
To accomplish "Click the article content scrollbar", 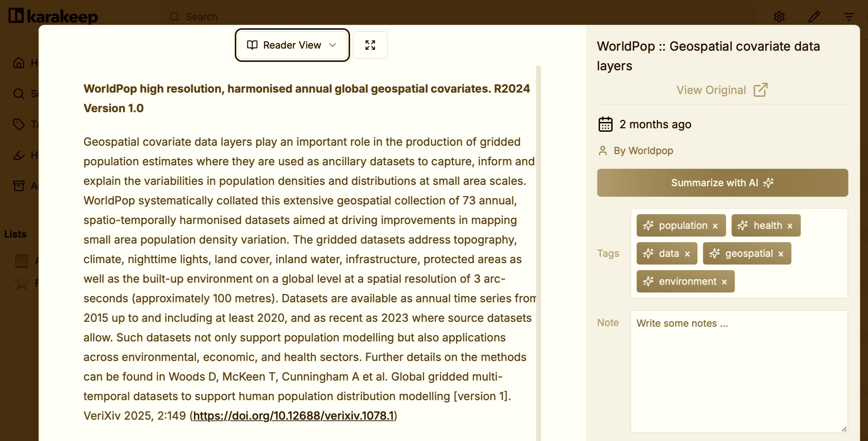I will 538,245.
